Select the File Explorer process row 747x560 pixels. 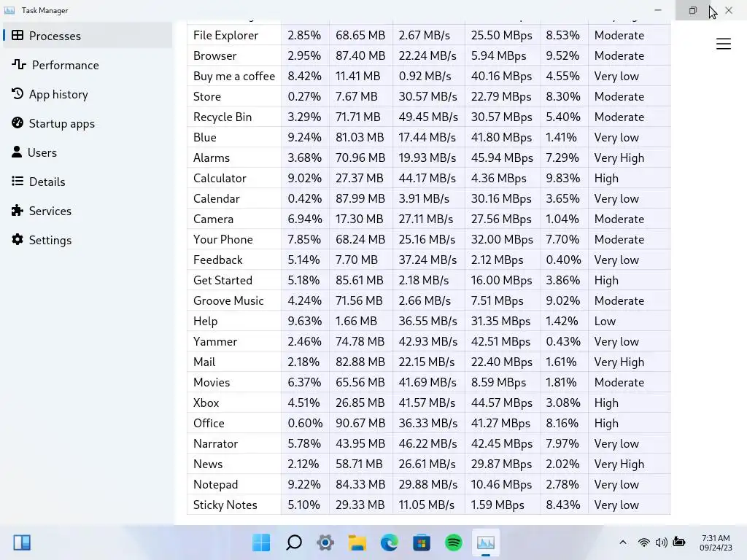click(428, 35)
